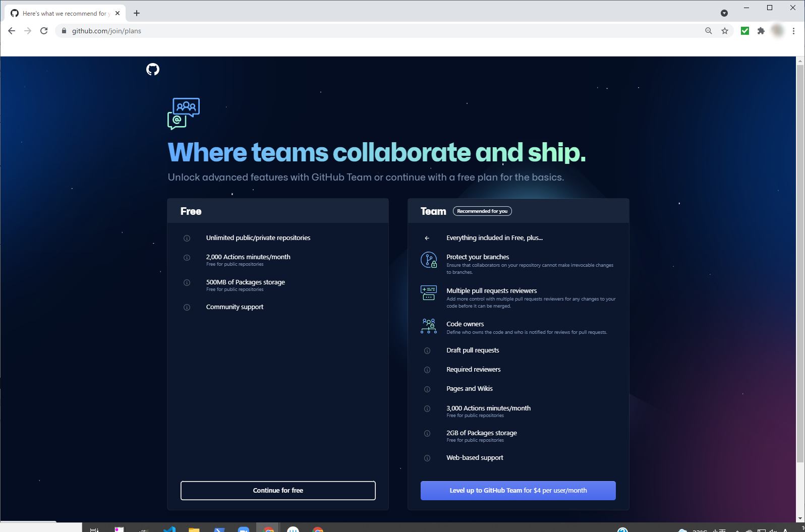Bookmark this page with the star icon

click(725, 31)
